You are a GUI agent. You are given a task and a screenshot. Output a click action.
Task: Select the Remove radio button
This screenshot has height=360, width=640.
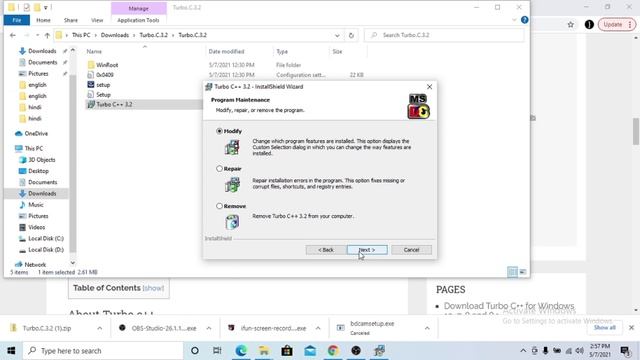point(220,206)
